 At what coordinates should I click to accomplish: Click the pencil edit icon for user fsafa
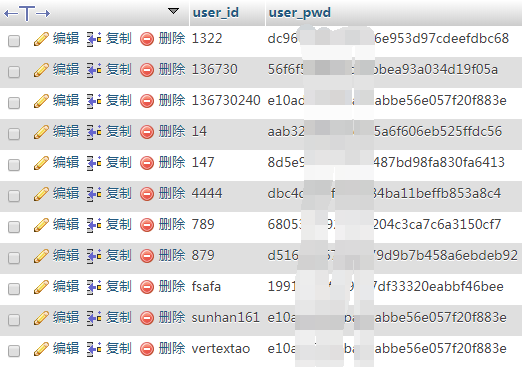click(x=41, y=287)
